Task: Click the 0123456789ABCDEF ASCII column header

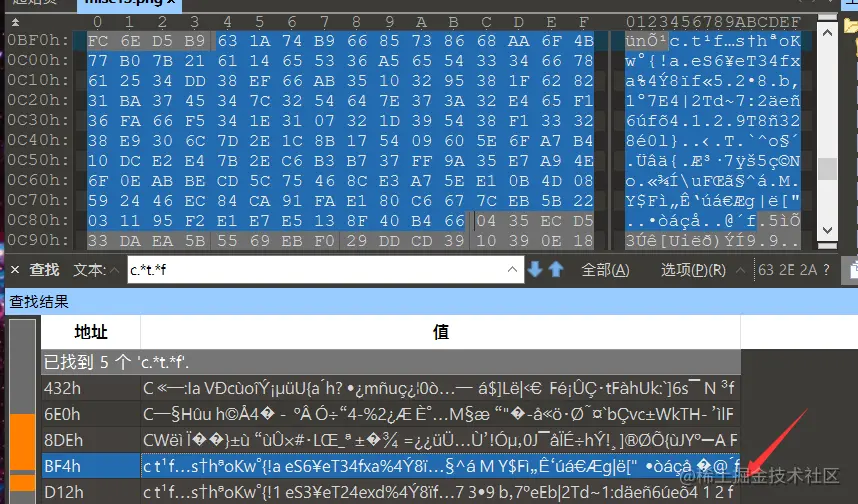Action: [714, 22]
